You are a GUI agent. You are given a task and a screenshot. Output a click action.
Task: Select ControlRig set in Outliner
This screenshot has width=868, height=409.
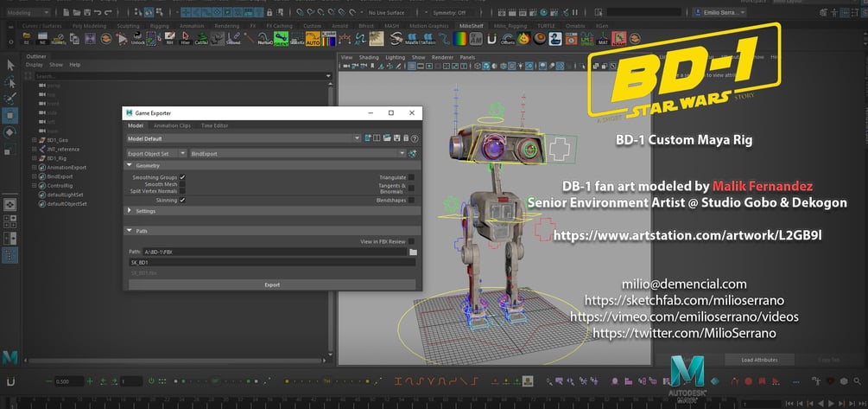pos(60,185)
